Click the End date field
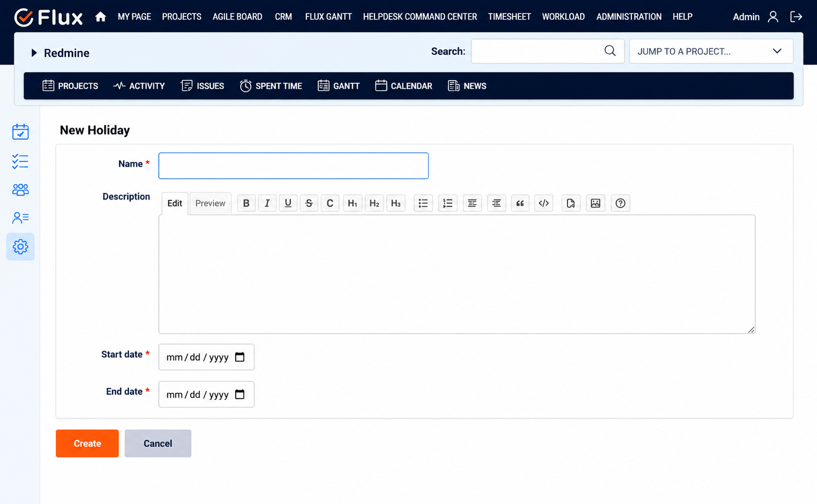This screenshot has width=817, height=504. pos(207,395)
